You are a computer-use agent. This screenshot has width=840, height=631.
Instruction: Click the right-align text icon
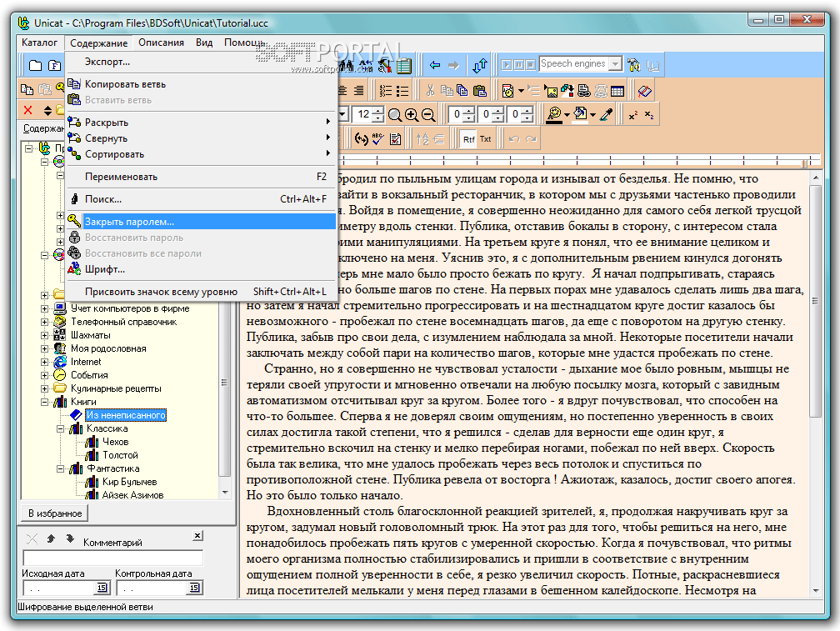(358, 91)
